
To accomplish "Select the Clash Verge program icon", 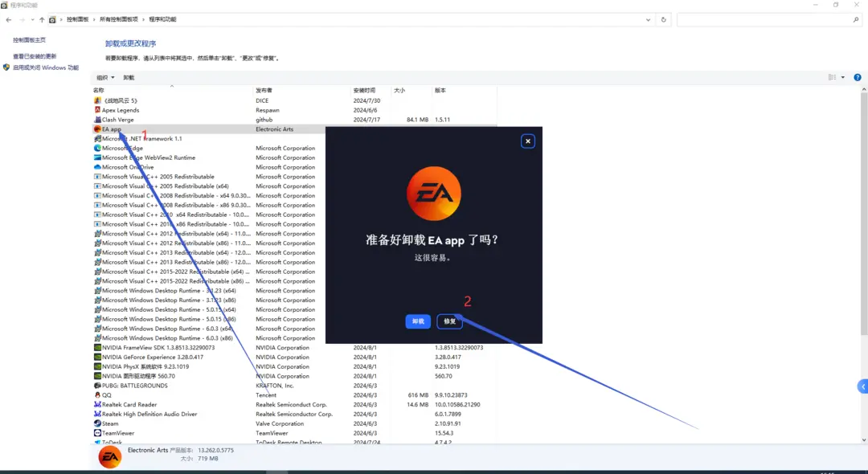I will tap(97, 120).
